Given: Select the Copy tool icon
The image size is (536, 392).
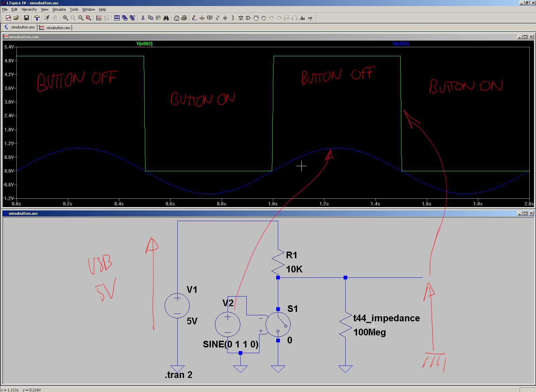Looking at the screenshot, I should click(x=151, y=18).
